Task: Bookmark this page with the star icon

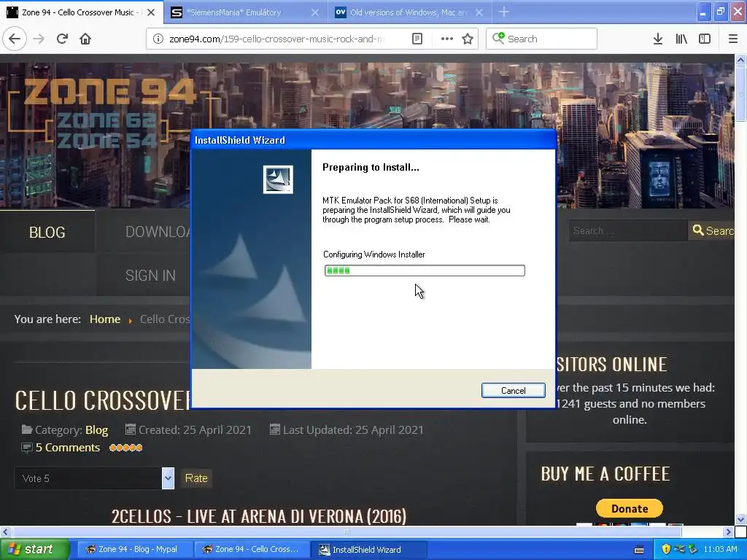Action: click(468, 39)
